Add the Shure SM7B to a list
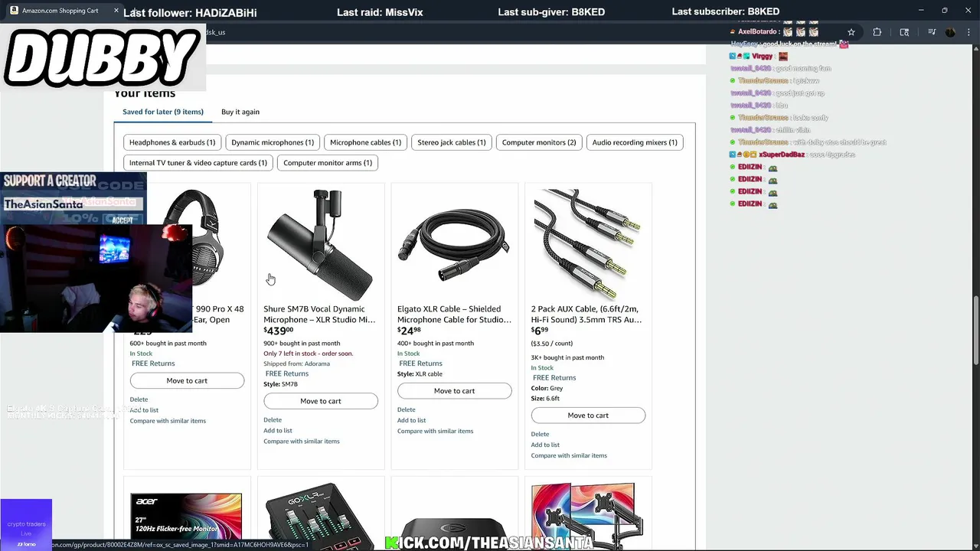Viewport: 980px width, 551px height. (278, 431)
